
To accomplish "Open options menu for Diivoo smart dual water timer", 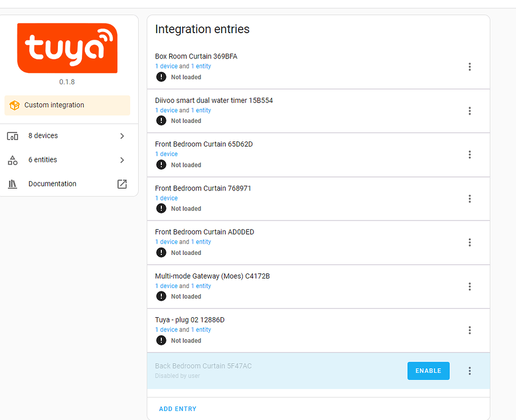I will click(469, 111).
